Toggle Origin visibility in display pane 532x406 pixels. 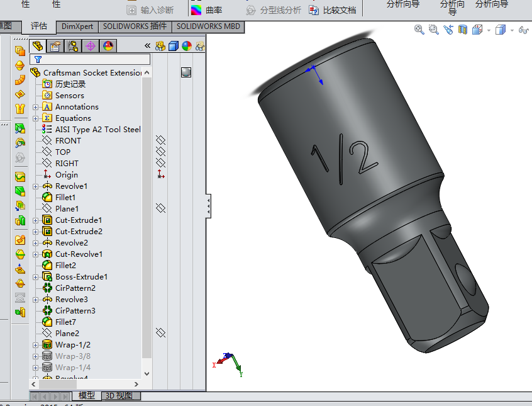click(161, 174)
